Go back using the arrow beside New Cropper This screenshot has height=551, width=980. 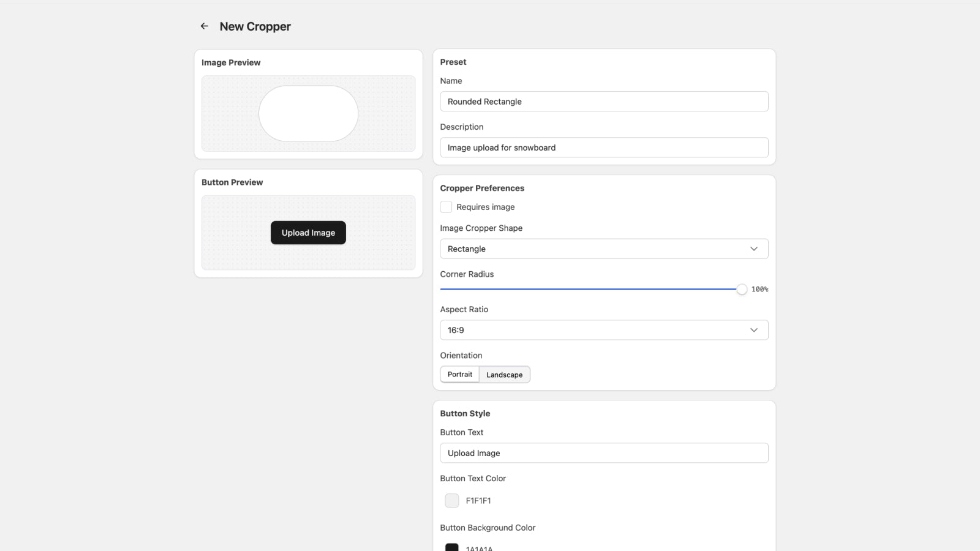[x=205, y=26]
